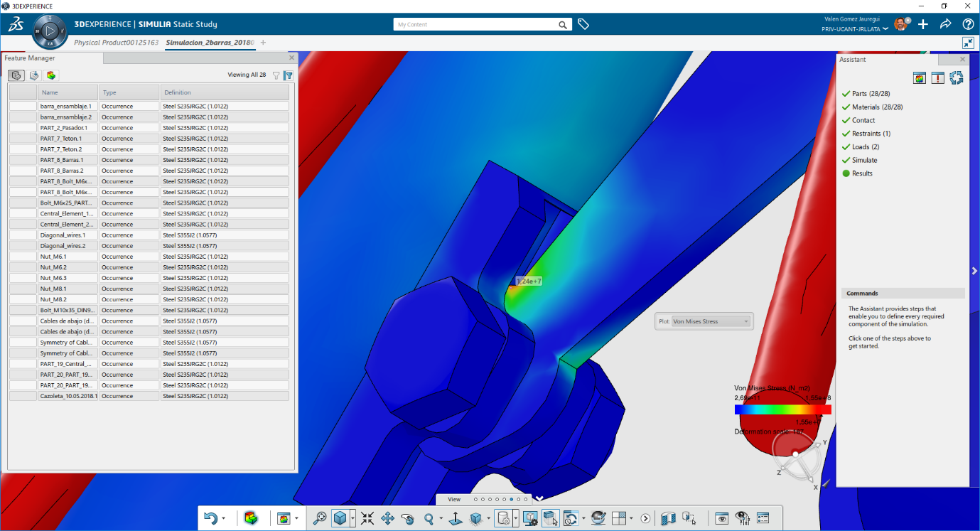Image resolution: width=980 pixels, height=531 pixels.
Task: Click the Von Mises stress color legend bar
Action: [782, 410]
